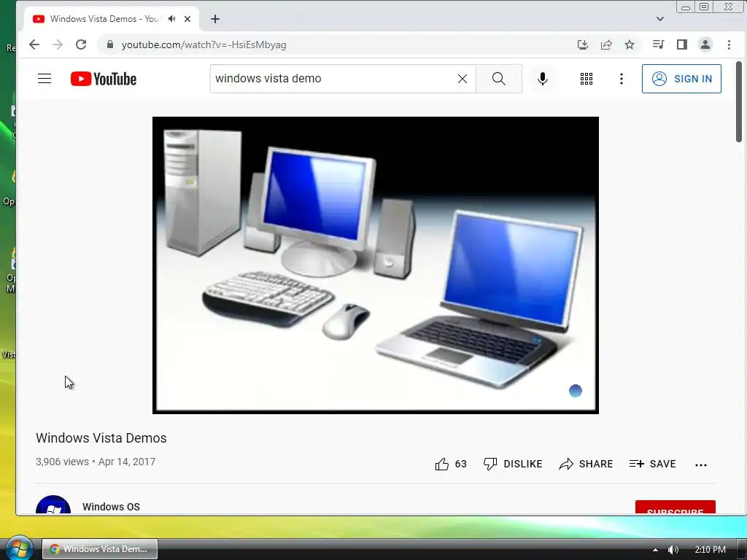
Task: Go to YouTube home via logo
Action: (x=104, y=79)
